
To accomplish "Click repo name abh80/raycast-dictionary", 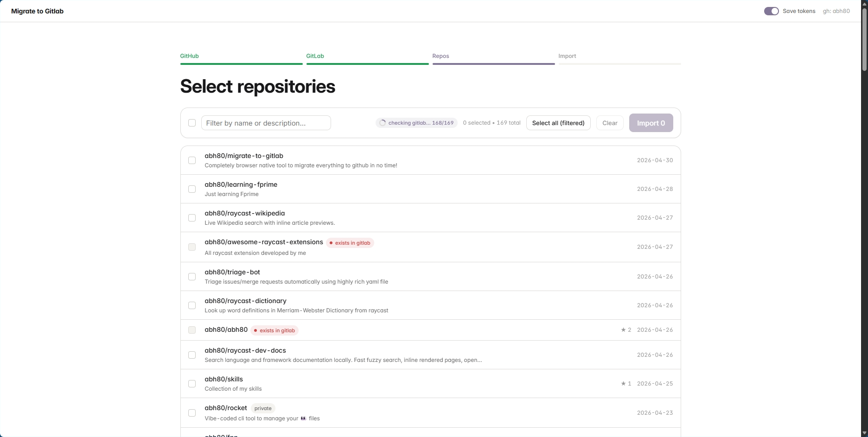I will pyautogui.click(x=246, y=301).
